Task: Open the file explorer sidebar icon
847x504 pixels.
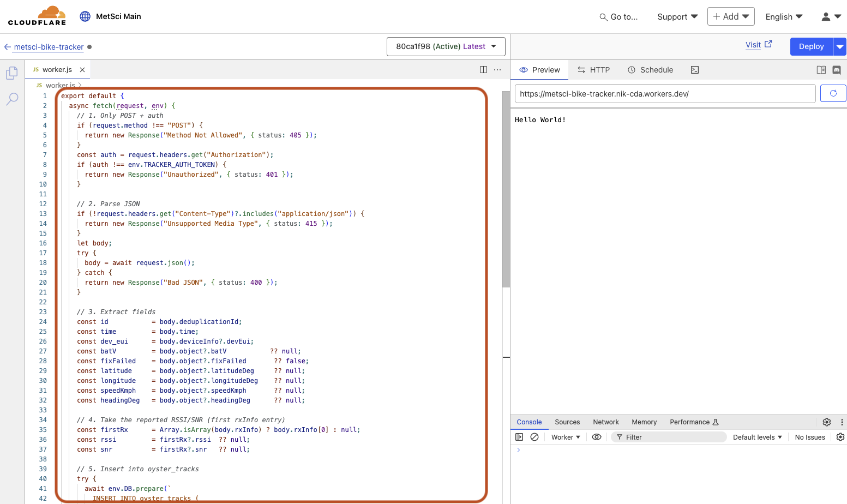Action: [x=12, y=73]
